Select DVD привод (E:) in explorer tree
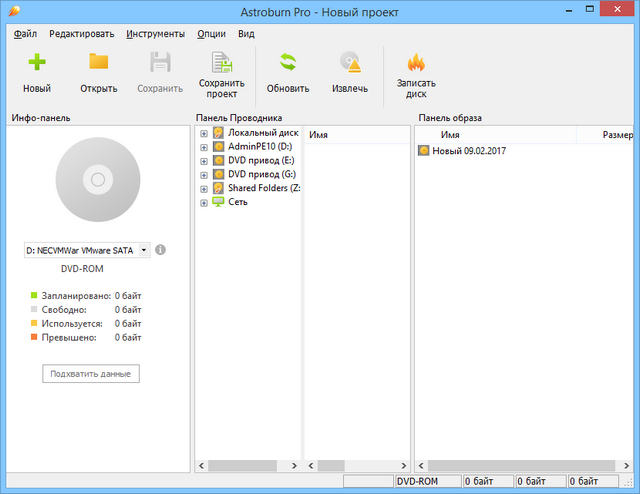640x494 pixels. [260, 160]
